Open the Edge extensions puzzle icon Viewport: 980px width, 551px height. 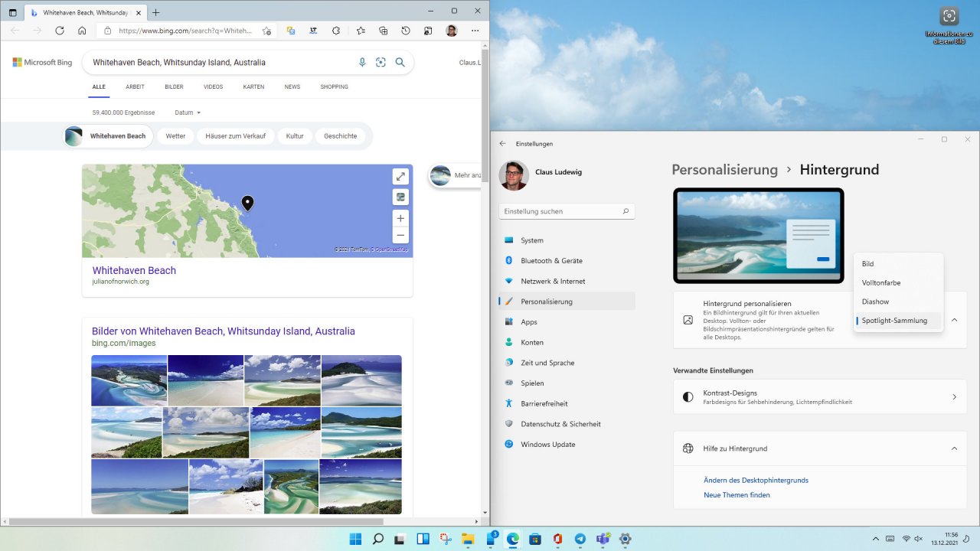tap(336, 31)
